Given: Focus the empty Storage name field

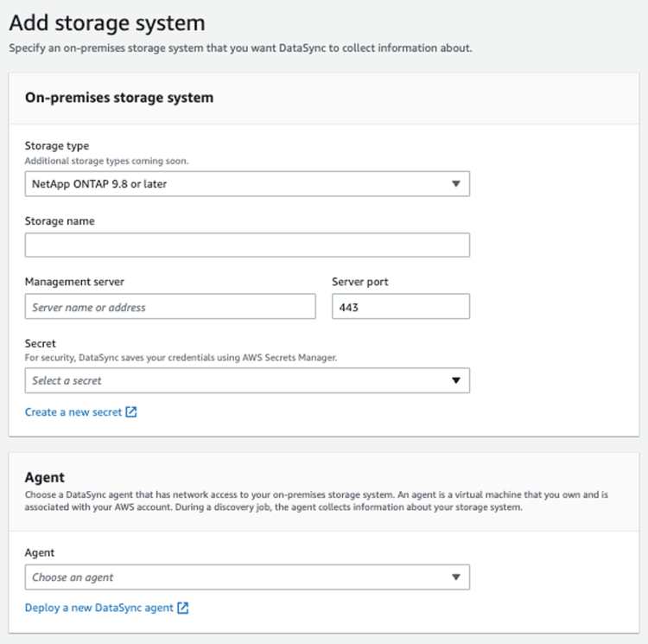Looking at the screenshot, I should [247, 245].
